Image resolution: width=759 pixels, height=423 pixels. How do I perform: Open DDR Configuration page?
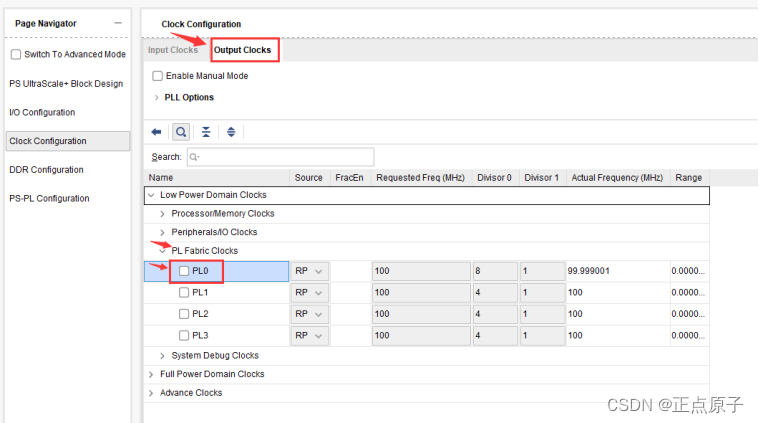(46, 170)
